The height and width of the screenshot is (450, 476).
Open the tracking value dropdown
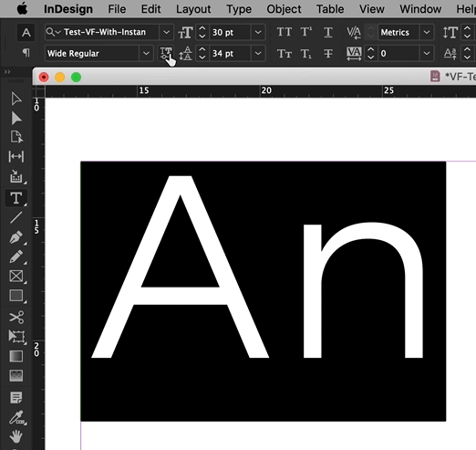coord(427,54)
